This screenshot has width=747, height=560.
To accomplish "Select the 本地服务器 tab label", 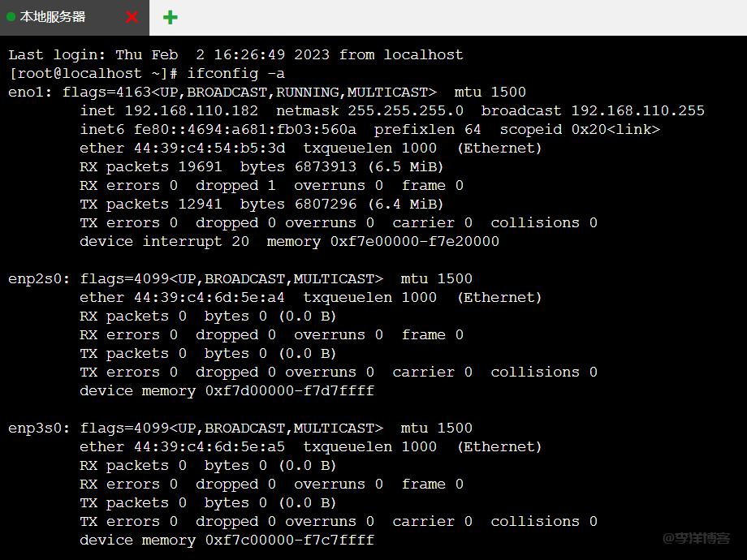I will click(x=53, y=17).
